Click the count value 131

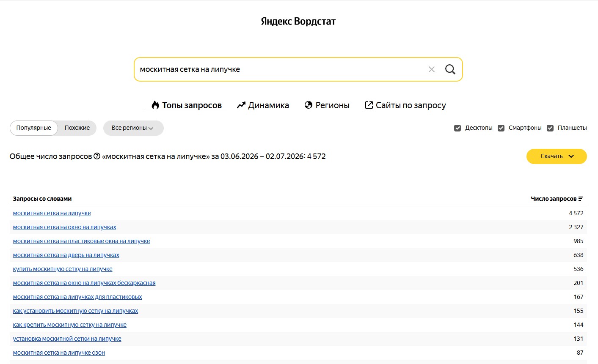tap(579, 339)
